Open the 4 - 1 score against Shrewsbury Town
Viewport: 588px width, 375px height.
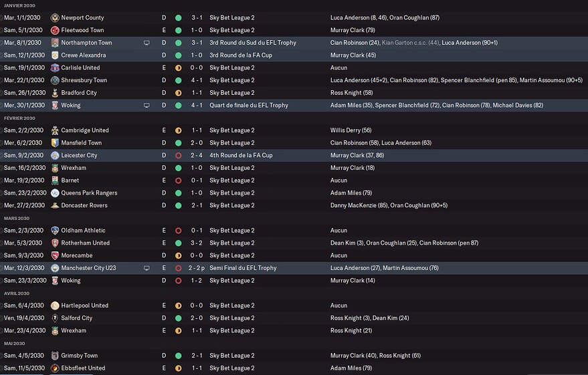(x=197, y=80)
